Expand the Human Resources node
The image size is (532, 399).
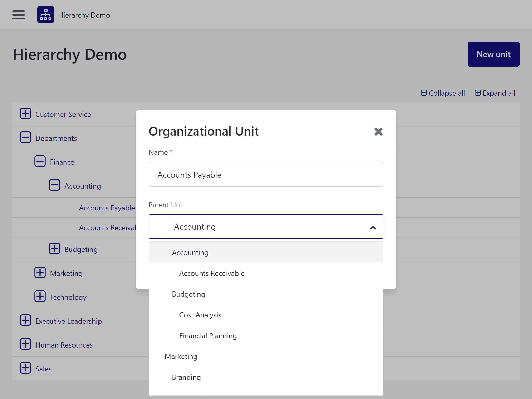click(25, 344)
